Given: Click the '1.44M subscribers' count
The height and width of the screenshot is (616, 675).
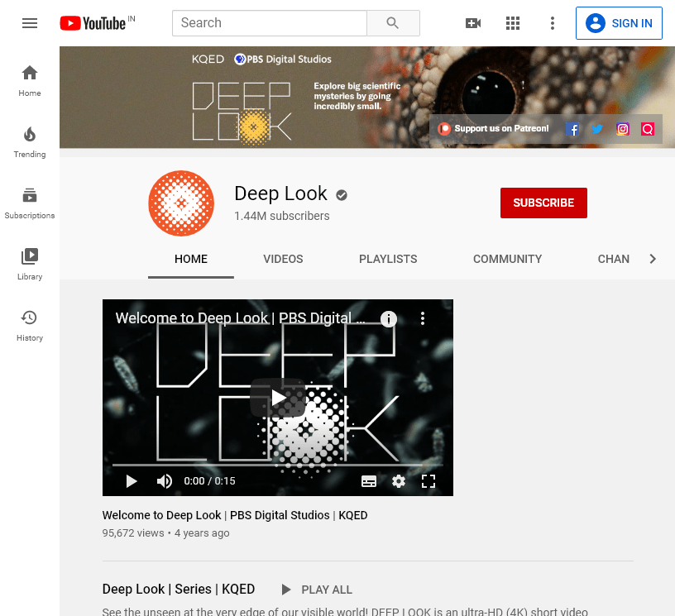Looking at the screenshot, I should point(281,216).
